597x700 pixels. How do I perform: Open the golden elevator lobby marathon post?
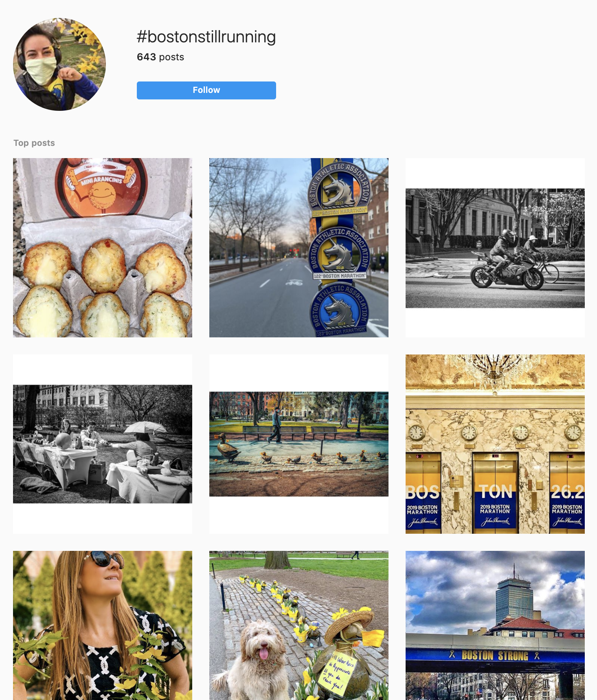click(x=495, y=444)
